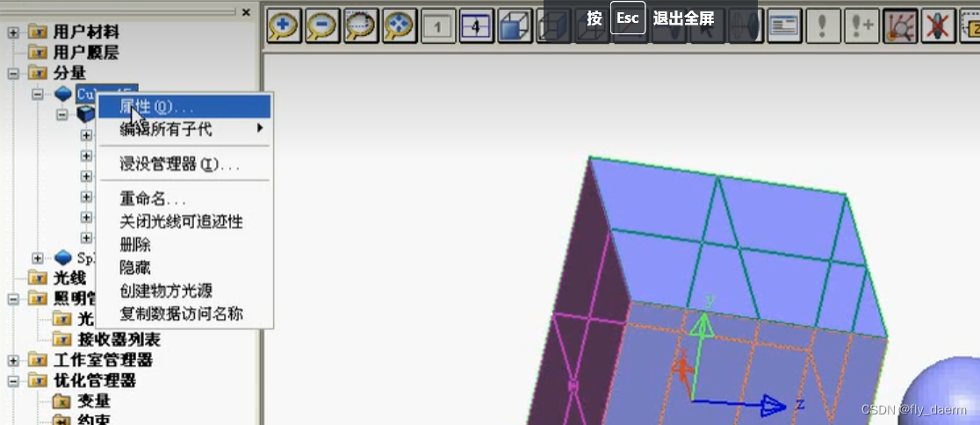Click the exclamation mark with plus icon
This screenshot has width=980, height=425.
tap(861, 25)
